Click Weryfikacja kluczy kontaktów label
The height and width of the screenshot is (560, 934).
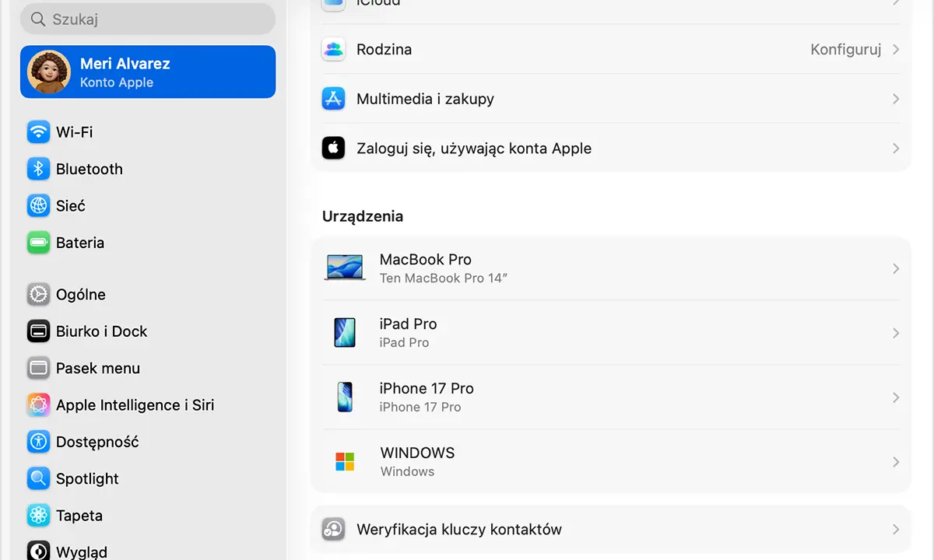pos(459,530)
